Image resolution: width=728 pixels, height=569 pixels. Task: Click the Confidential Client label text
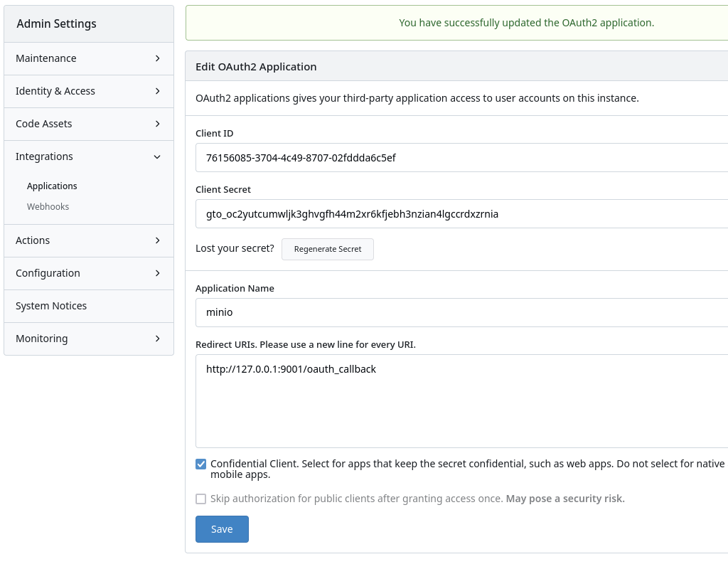427,464
